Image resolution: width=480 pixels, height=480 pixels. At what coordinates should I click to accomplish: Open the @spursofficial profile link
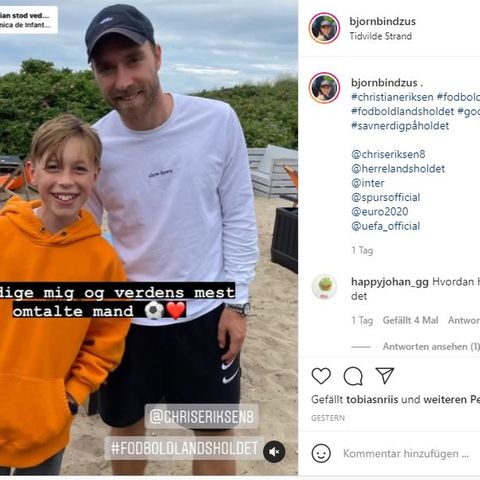385,197
